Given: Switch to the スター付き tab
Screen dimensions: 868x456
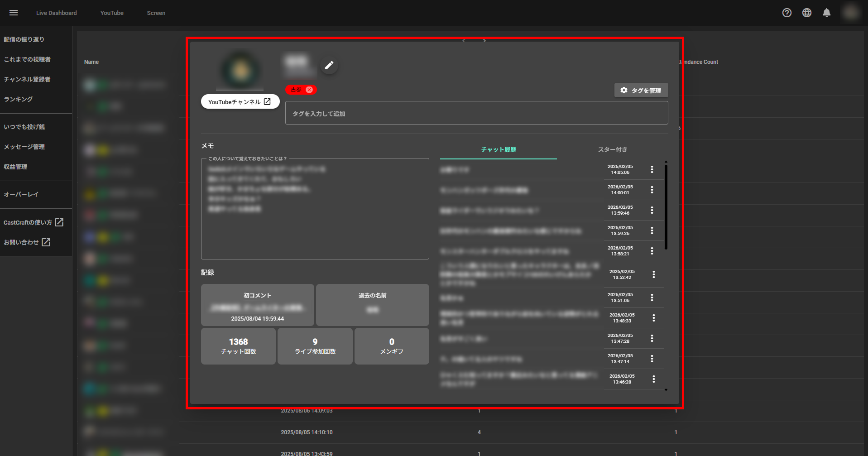Looking at the screenshot, I should [612, 149].
